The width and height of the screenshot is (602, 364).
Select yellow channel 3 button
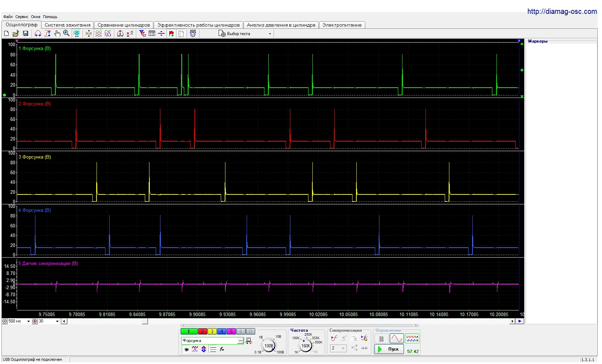(x=212, y=331)
